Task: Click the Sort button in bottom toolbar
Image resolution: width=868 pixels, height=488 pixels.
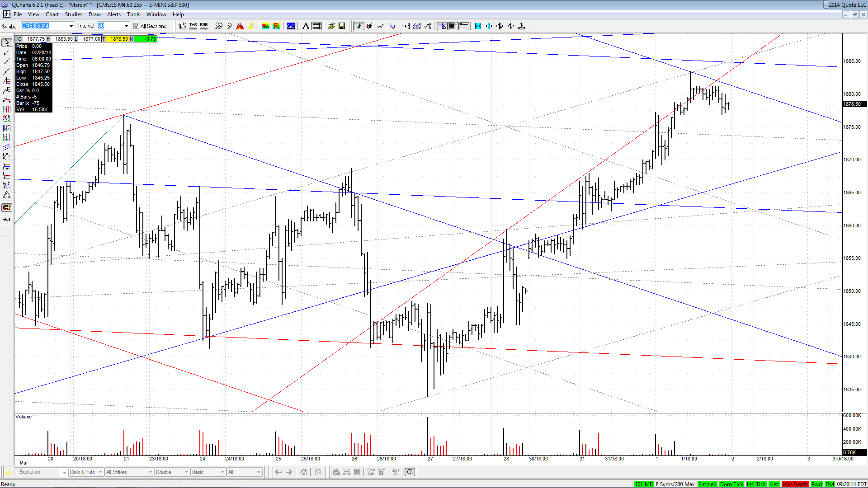Action: coord(396,472)
